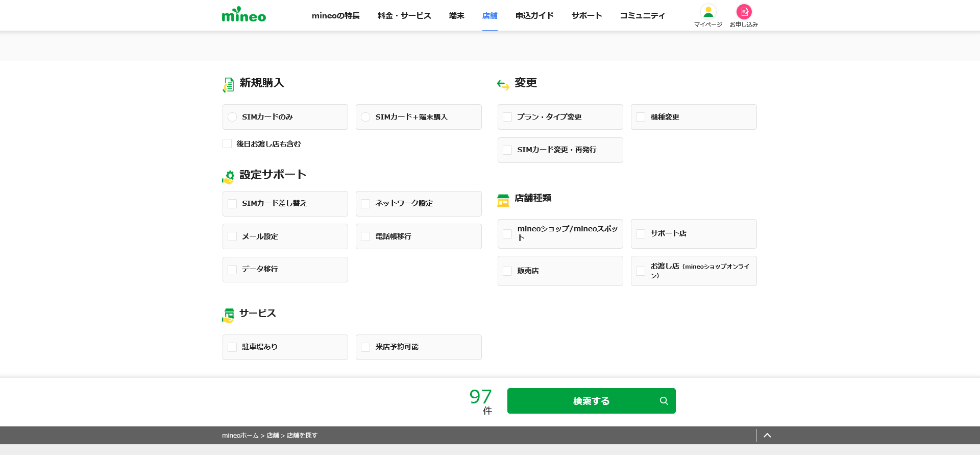Click 店舗を探す breadcrumb text
This screenshot has height=455, width=980.
[x=302, y=436]
